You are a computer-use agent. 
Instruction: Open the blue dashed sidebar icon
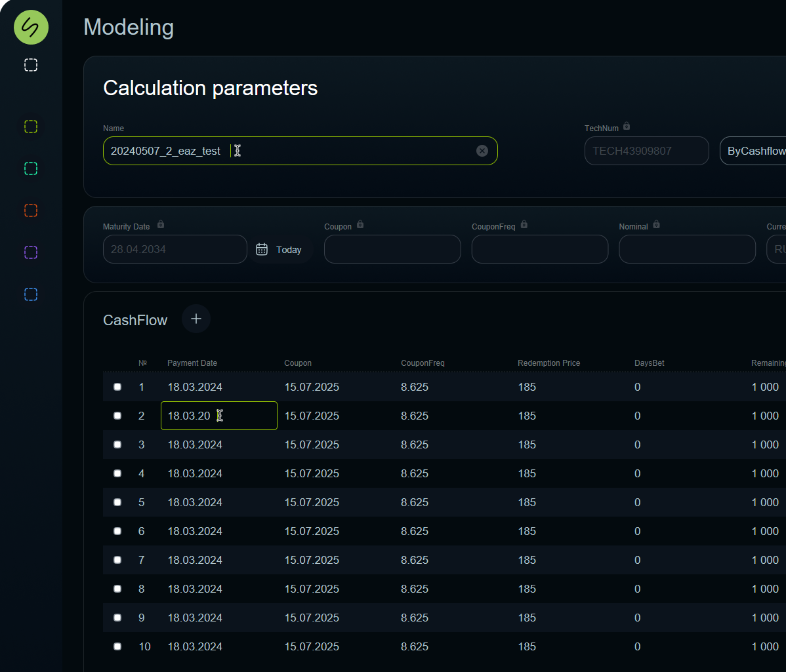point(31,294)
